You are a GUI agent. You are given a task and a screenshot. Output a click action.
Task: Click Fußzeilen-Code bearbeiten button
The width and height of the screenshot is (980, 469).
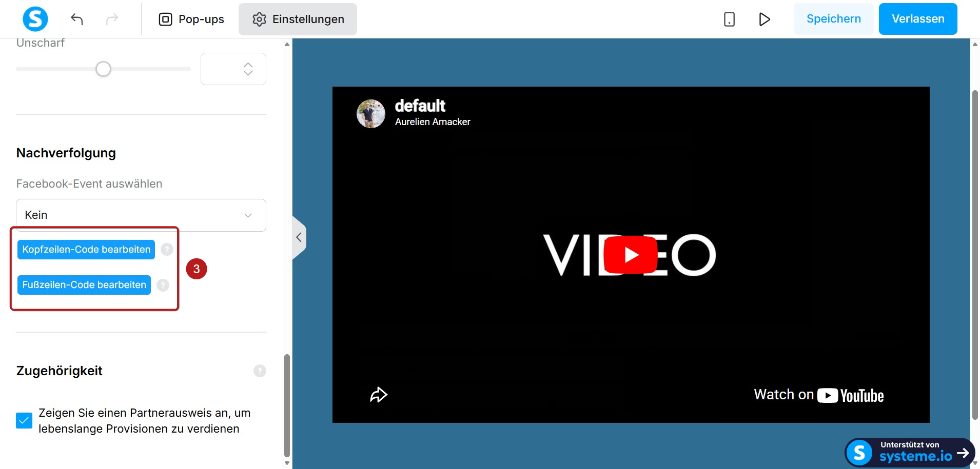tap(84, 285)
